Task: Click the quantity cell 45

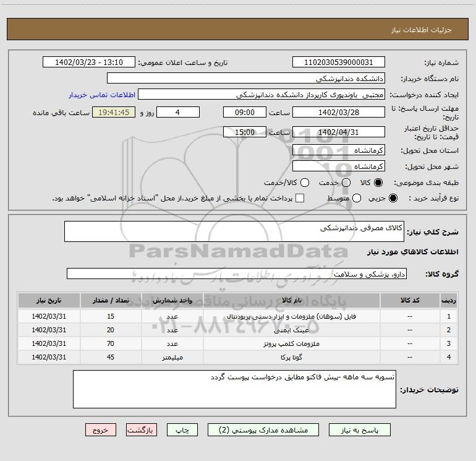Action: pyautogui.click(x=111, y=357)
